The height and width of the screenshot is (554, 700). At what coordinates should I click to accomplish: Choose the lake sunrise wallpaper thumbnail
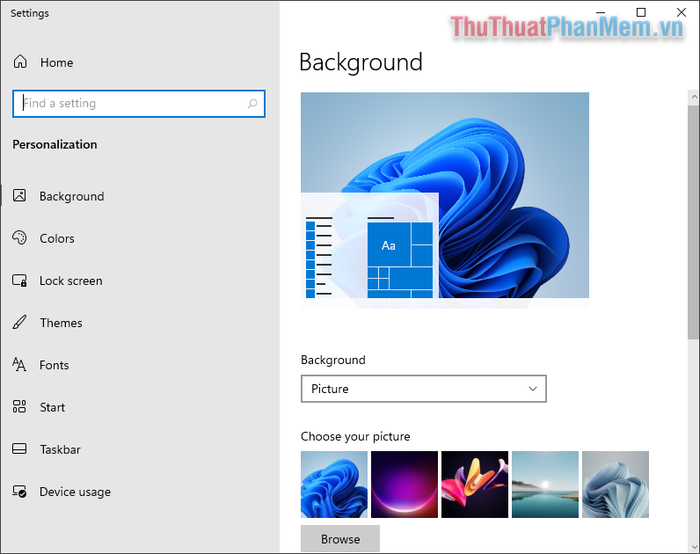tap(545, 484)
